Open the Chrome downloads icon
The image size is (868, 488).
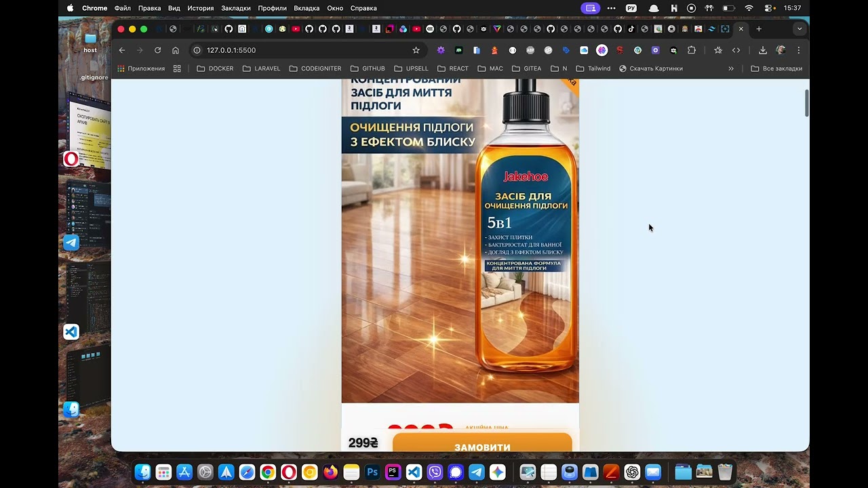coord(763,50)
